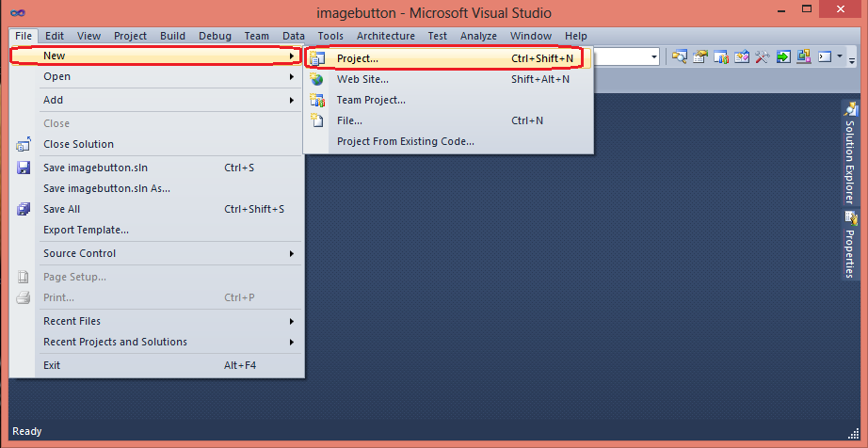The width and height of the screenshot is (868, 448).
Task: Click the Visual Studio infinity logo icon
Action: pyautogui.click(x=18, y=13)
